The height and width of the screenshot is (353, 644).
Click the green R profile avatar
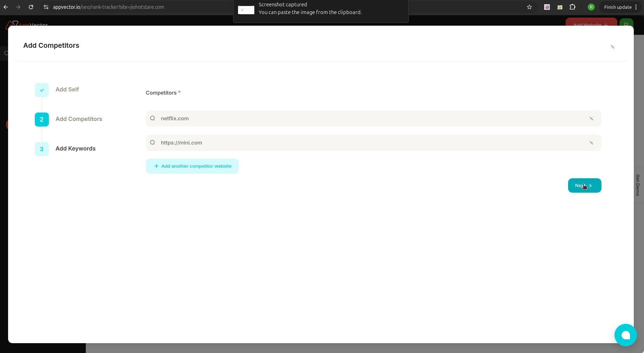click(x=591, y=7)
